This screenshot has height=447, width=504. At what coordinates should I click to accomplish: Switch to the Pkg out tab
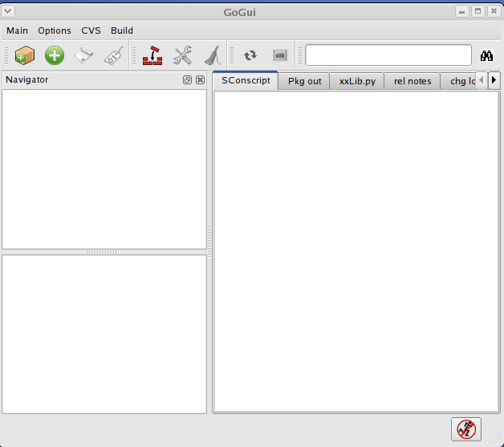point(304,81)
